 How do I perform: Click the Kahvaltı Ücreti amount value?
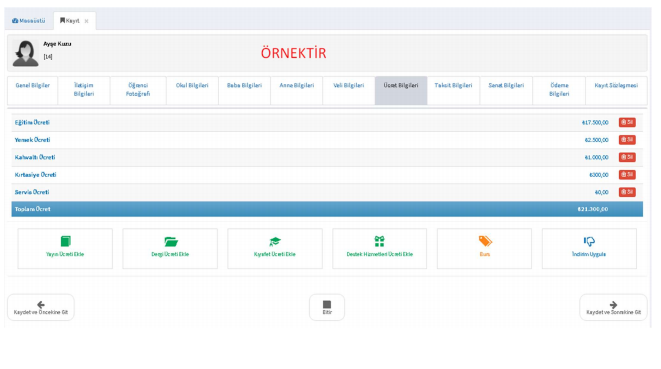596,157
